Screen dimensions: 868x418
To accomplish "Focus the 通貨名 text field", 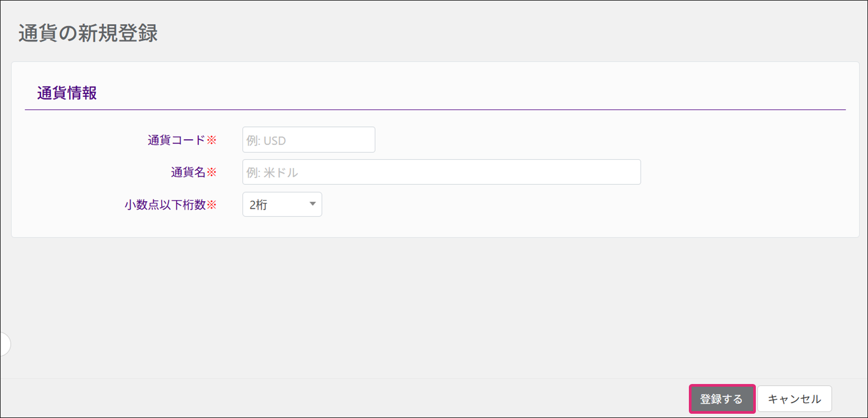I will 441,172.
